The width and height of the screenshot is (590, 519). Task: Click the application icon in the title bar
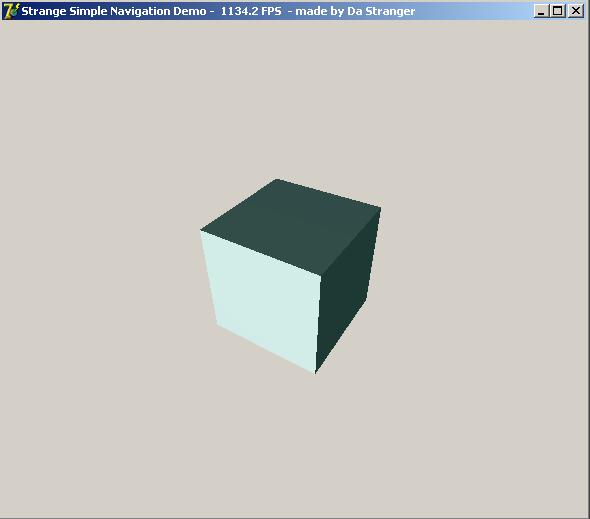click(10, 11)
